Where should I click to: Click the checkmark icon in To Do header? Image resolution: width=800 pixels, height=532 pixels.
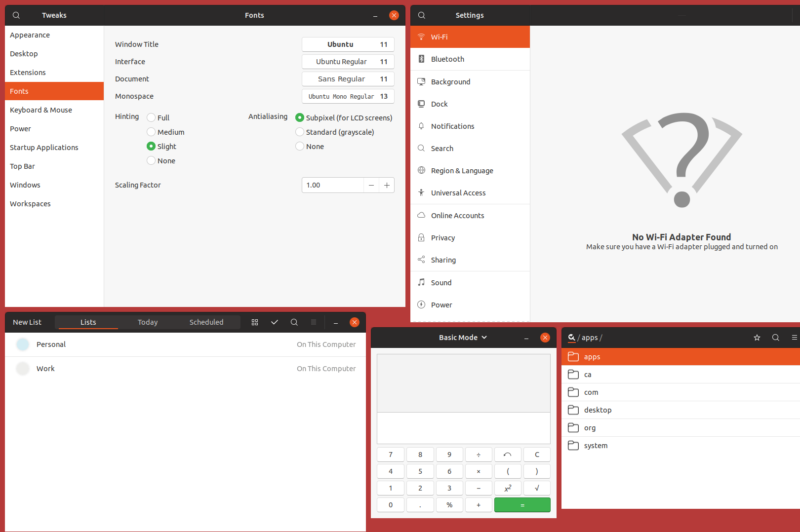275,322
